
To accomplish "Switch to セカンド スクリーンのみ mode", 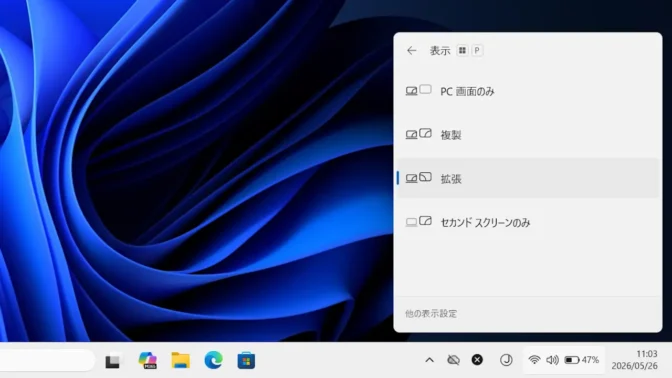I will click(x=528, y=222).
